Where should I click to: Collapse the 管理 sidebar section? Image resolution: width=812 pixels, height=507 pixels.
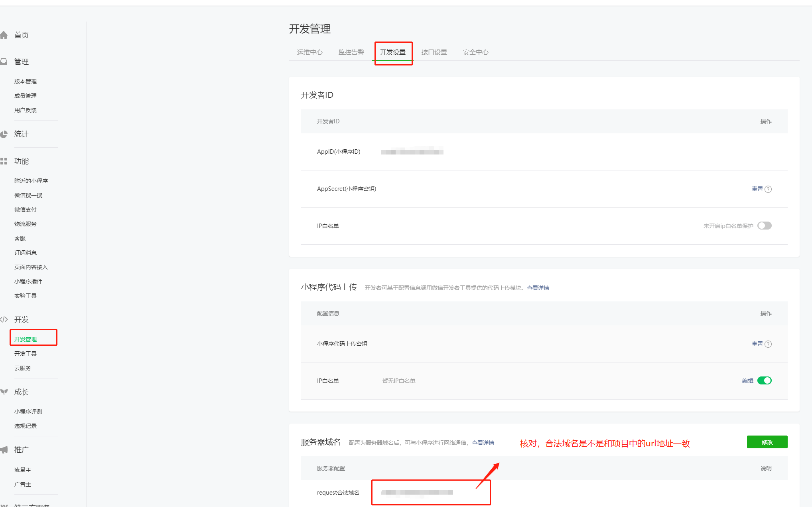[x=22, y=61]
